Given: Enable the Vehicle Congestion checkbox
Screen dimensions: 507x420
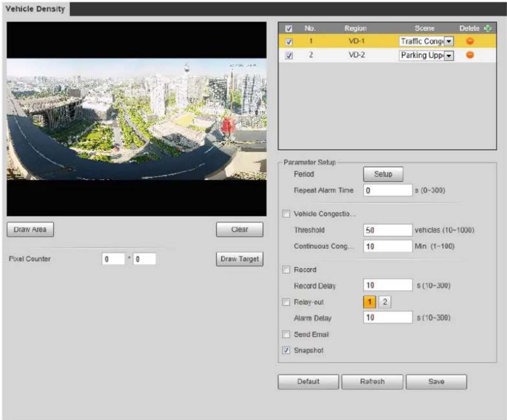Looking at the screenshot, I should pos(286,213).
